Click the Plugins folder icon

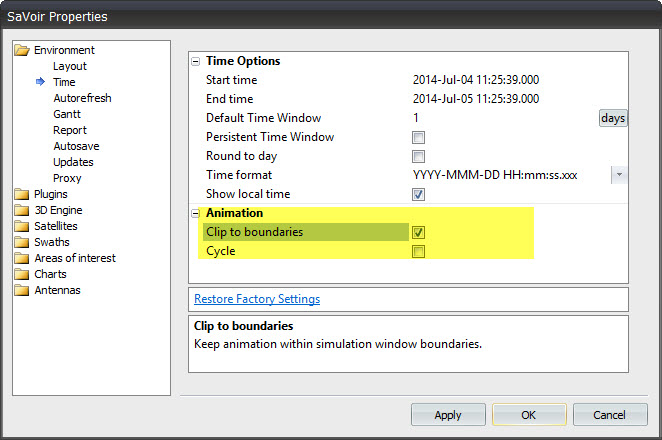click(22, 194)
